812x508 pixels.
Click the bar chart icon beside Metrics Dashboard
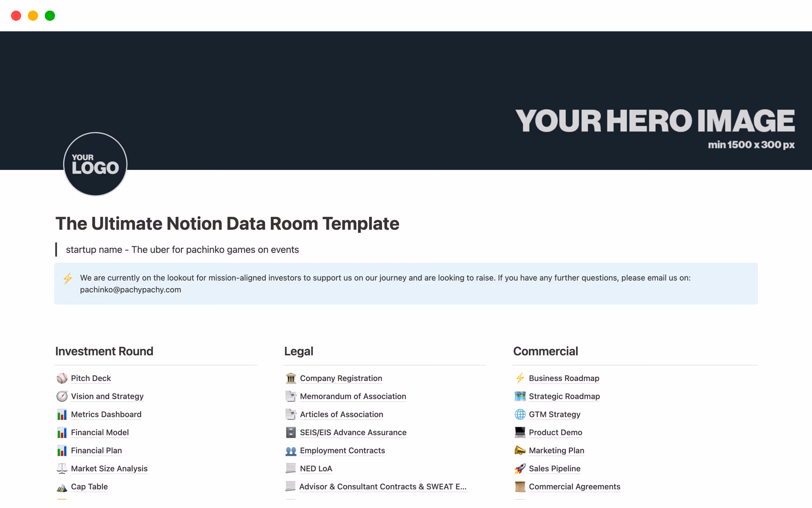(62, 414)
